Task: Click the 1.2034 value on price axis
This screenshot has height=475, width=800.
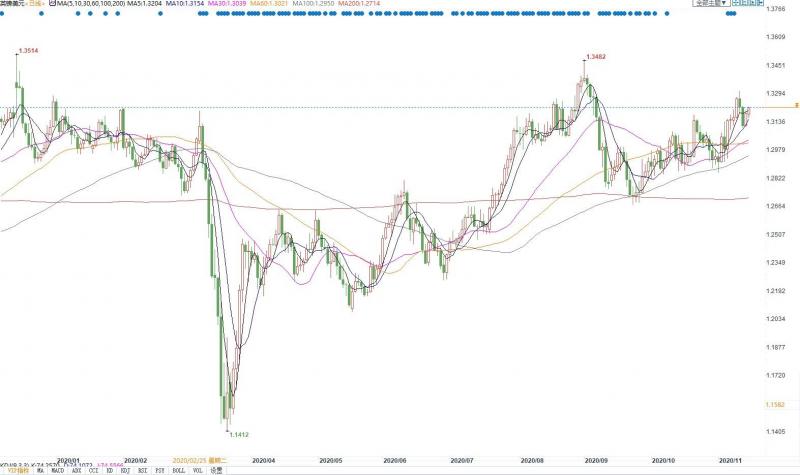Action: [x=775, y=319]
